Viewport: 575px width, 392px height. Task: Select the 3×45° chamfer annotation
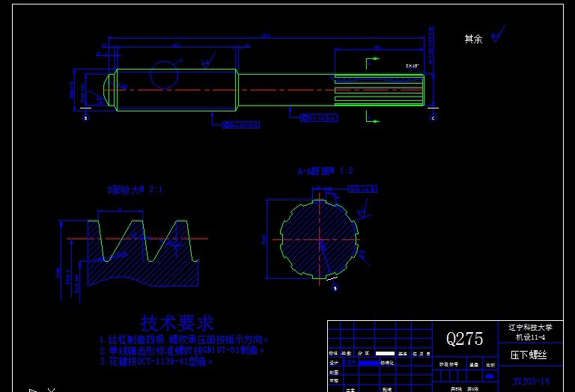point(413,66)
